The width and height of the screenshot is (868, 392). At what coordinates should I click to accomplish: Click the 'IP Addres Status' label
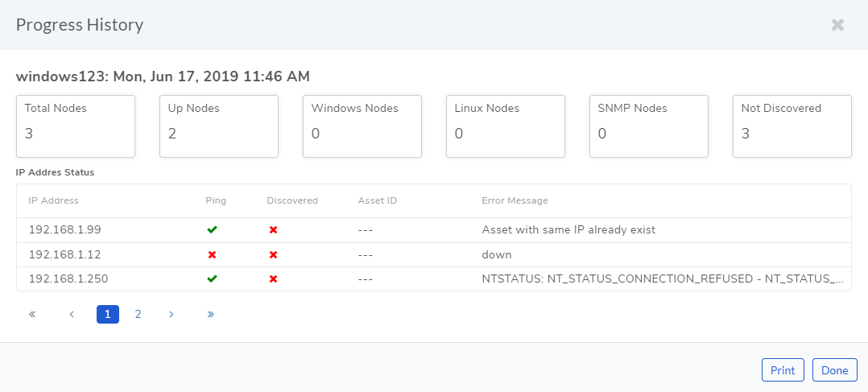click(x=56, y=172)
